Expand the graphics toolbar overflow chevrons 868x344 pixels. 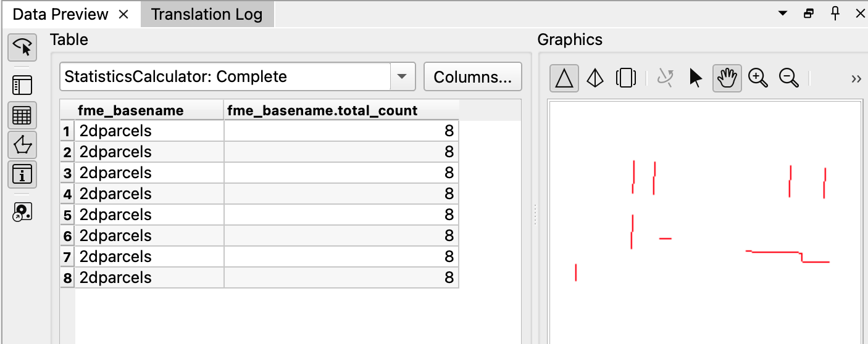856,78
